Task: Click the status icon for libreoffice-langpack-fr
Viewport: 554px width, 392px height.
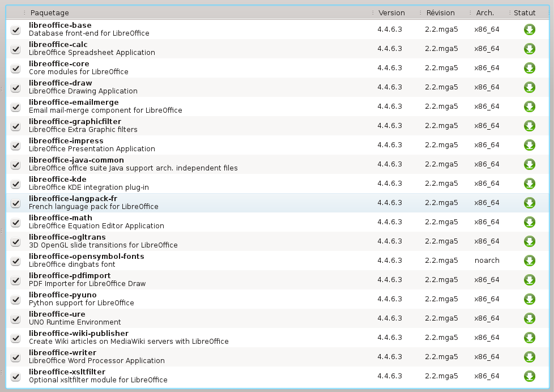Action: coord(529,203)
